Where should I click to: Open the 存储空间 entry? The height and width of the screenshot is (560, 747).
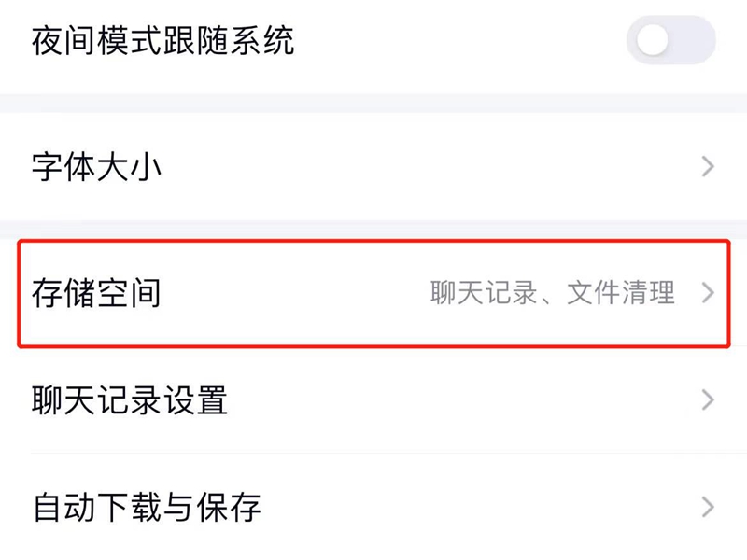coord(97,293)
